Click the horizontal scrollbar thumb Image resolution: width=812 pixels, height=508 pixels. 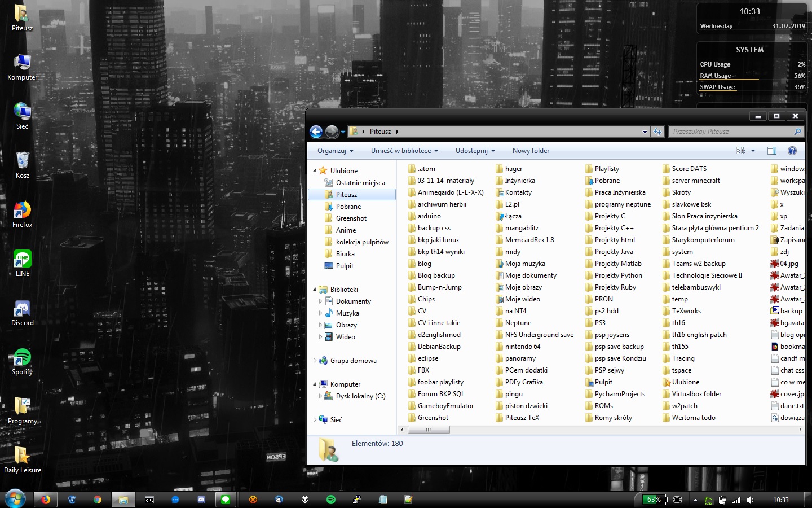[x=429, y=430]
